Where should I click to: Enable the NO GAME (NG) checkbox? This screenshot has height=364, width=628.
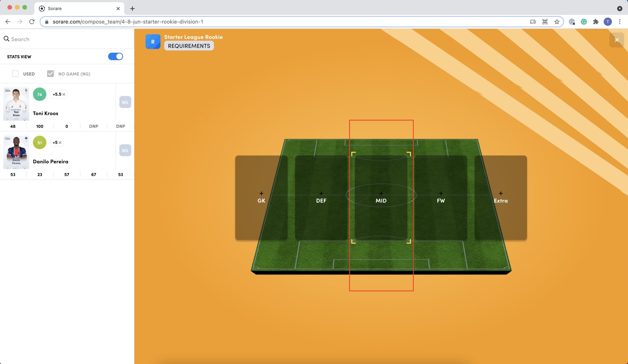pyautogui.click(x=51, y=74)
